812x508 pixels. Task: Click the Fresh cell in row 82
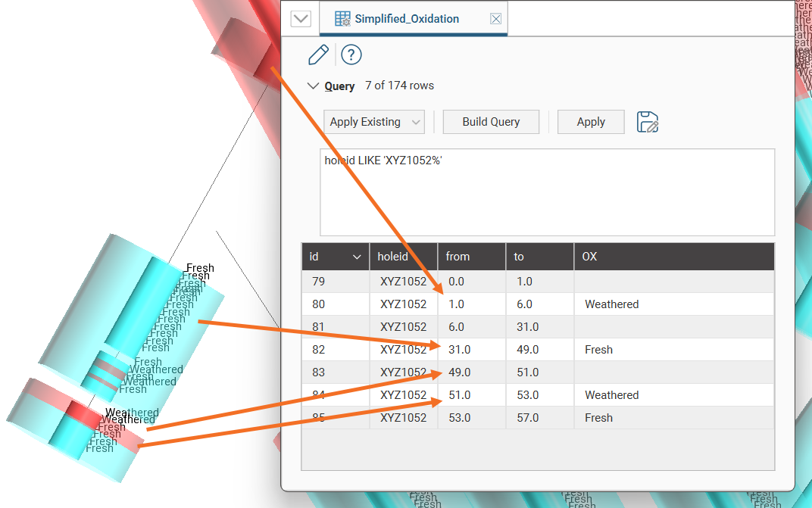coord(598,350)
